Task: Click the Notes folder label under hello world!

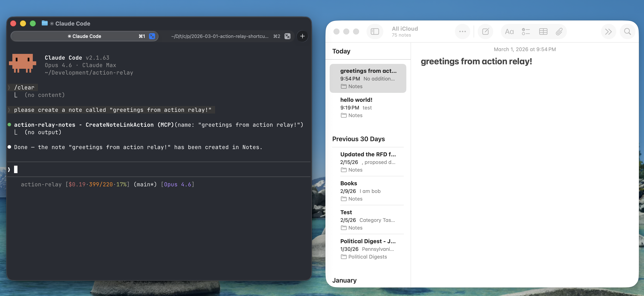Action: [355, 115]
